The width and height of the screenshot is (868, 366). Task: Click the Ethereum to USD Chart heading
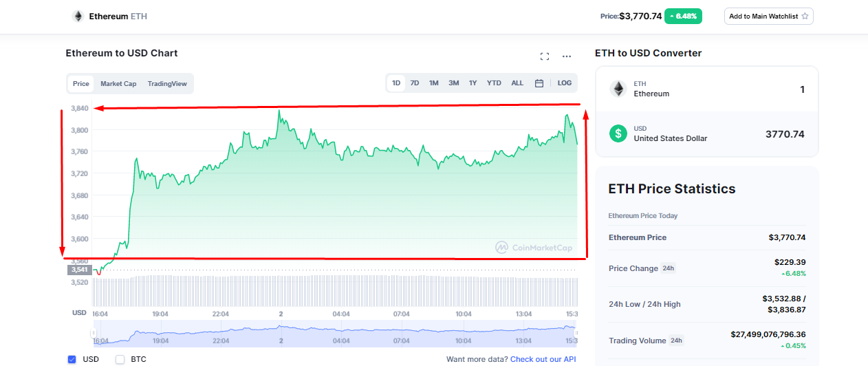122,53
